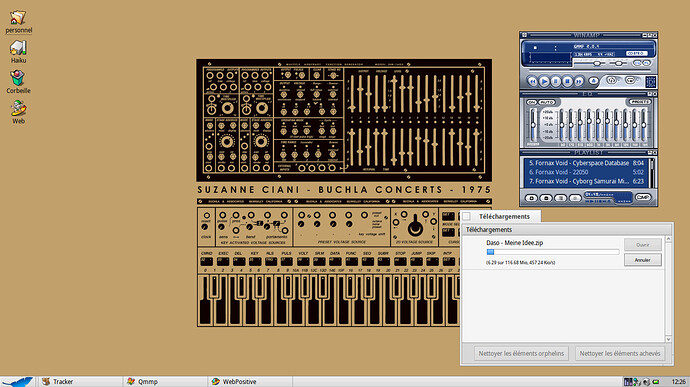Click the downloads list scroll up arrow
690x387 pixels.
pyautogui.click(x=668, y=239)
